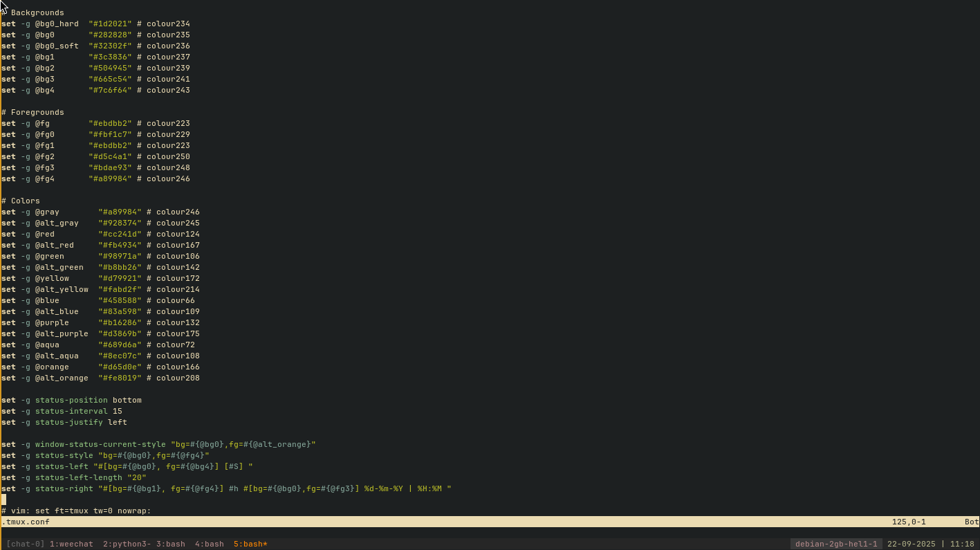
Task: Switch to tmux window 1:weechat
Action: click(x=71, y=544)
